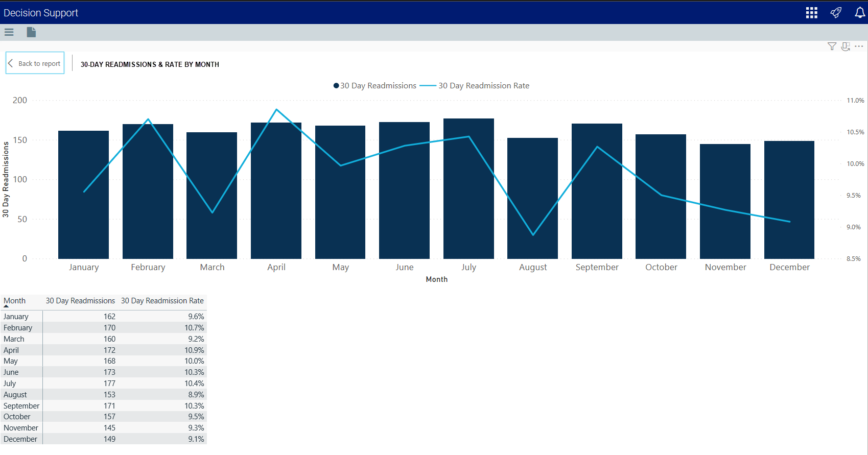Screen dimensions: 868x455
Task: Open filters funnel icon on visual
Action: (x=832, y=46)
